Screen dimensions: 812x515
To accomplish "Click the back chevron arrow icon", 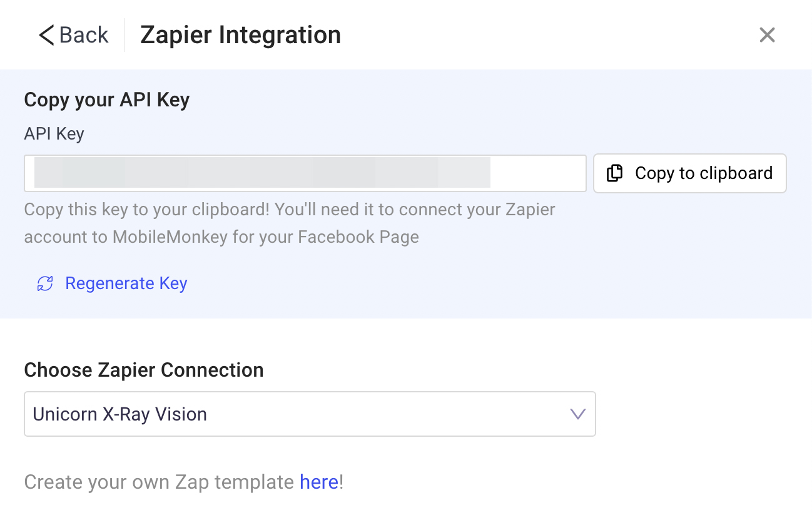I will (46, 35).
